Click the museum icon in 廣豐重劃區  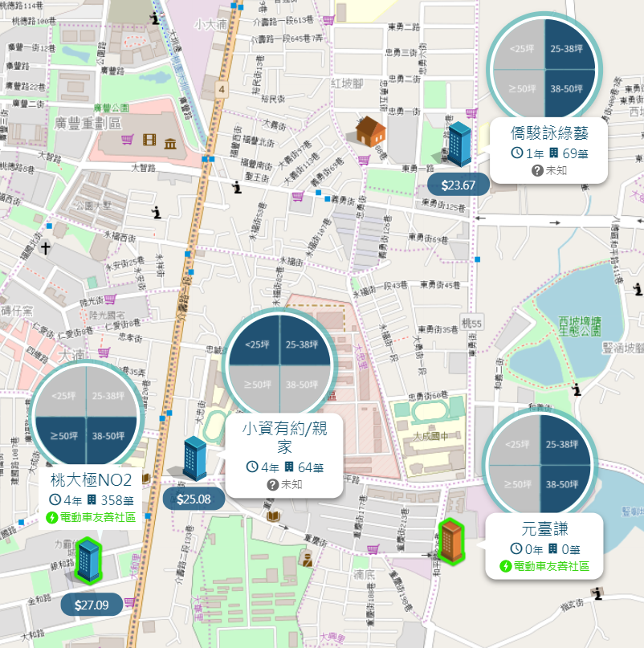(x=170, y=144)
